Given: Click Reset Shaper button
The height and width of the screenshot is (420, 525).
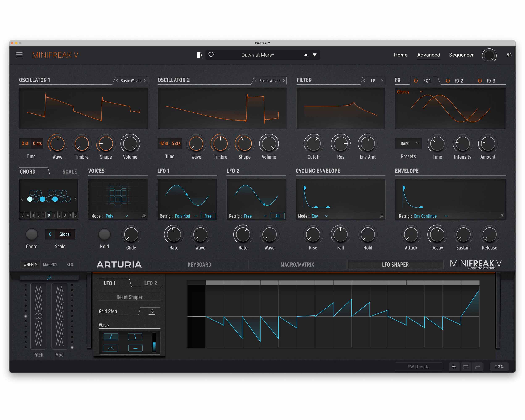Looking at the screenshot, I should coord(130,297).
